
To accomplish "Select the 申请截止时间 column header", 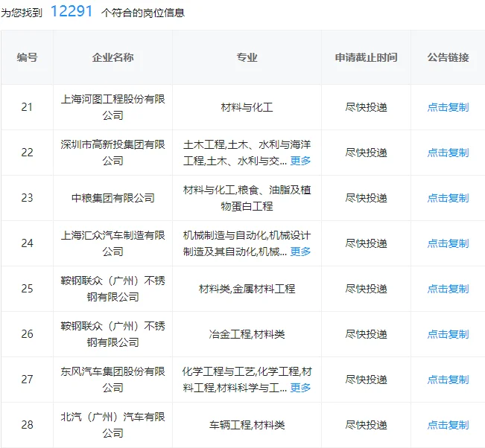I will coord(366,57).
